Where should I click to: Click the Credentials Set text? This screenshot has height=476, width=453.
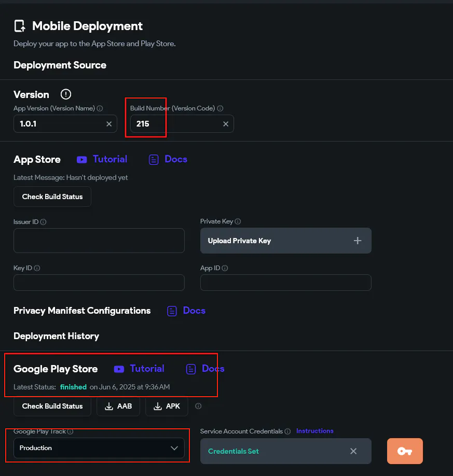pyautogui.click(x=234, y=452)
